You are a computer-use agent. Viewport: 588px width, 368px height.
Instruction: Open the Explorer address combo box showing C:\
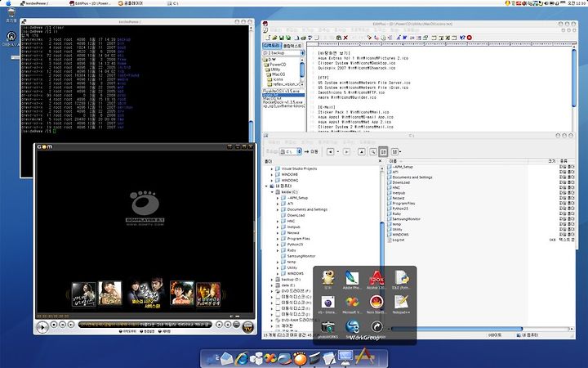291,152
